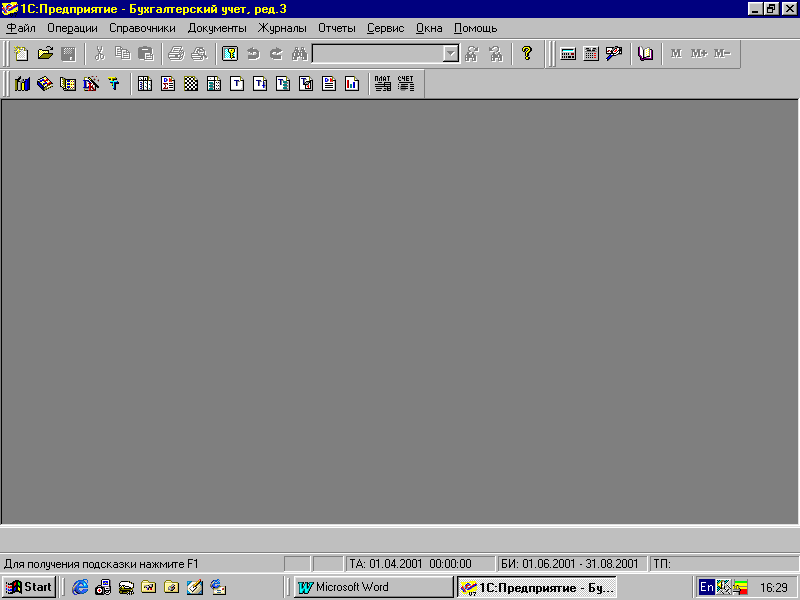Click the БИ: 01.06.2001 - 31.08.2001 status field

[x=571, y=564]
